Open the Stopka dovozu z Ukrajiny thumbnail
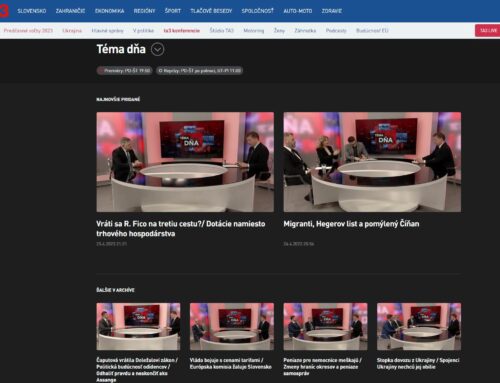This screenshot has width=500, height=383. click(x=419, y=326)
